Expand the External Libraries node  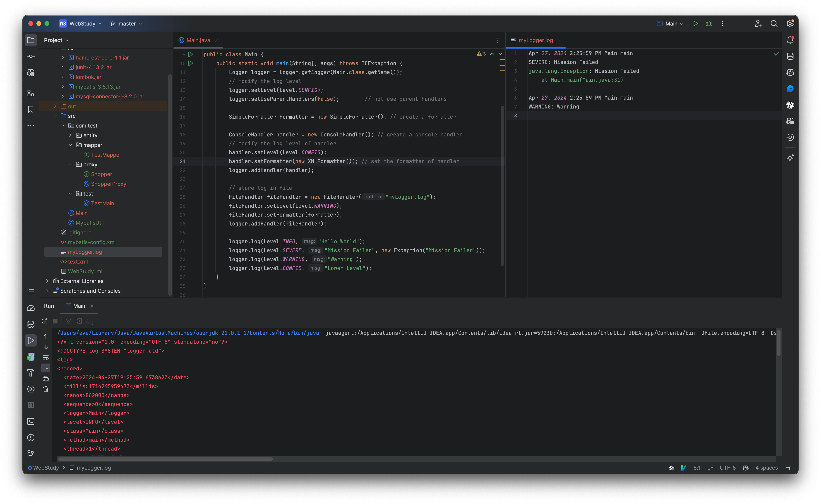[47, 281]
